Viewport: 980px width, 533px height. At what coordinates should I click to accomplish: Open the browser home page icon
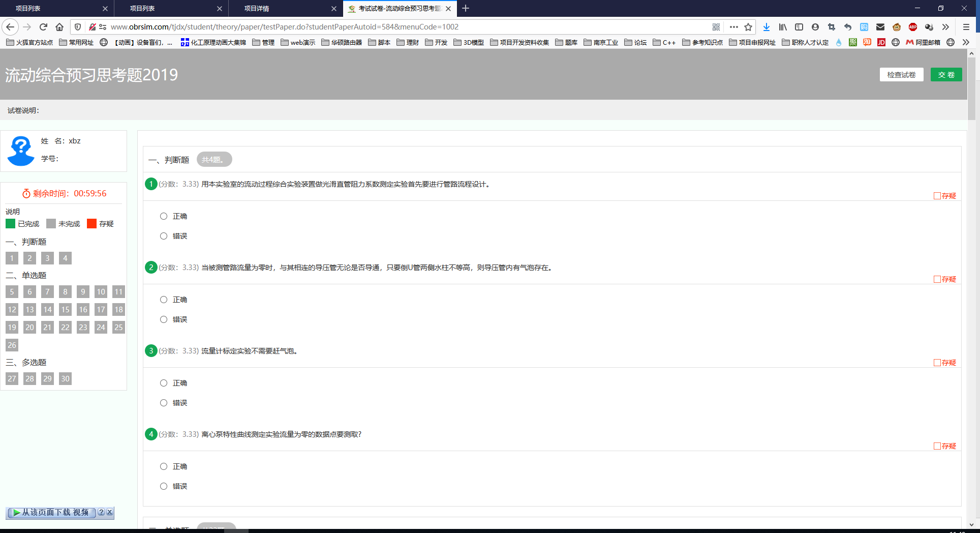click(59, 27)
